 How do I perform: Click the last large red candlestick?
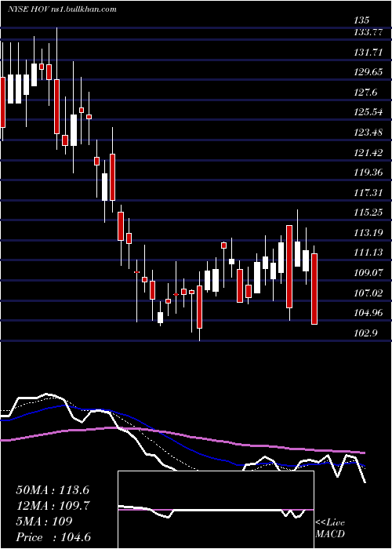click(314, 289)
